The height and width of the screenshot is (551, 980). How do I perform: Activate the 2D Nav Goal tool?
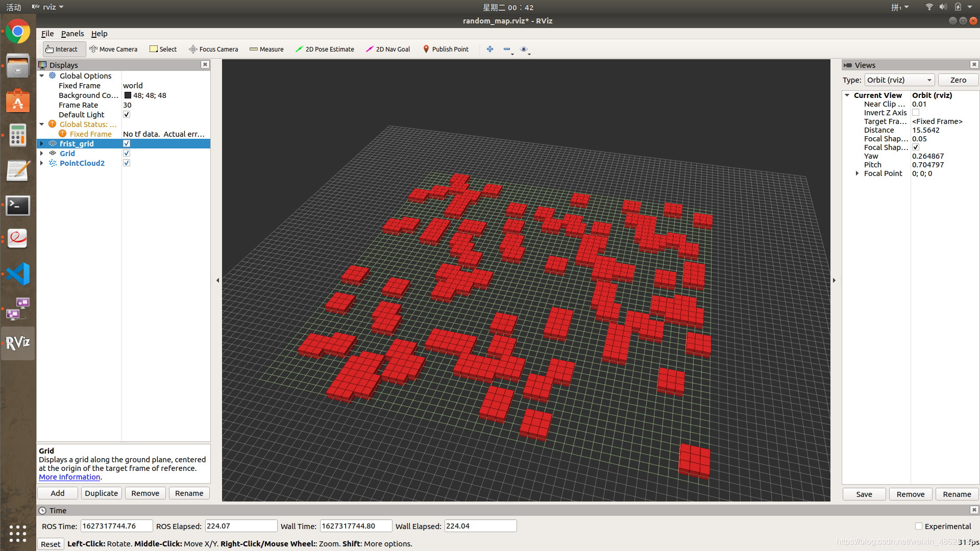(388, 49)
